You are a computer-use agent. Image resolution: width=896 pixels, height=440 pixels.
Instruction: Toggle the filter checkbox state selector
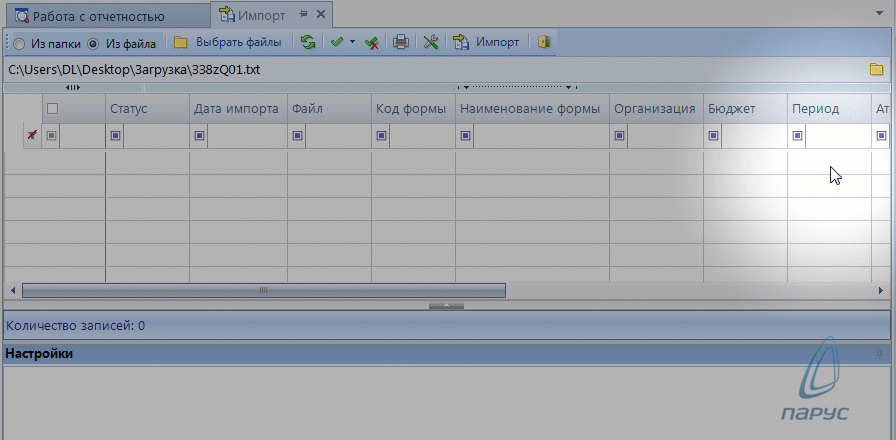click(x=51, y=136)
